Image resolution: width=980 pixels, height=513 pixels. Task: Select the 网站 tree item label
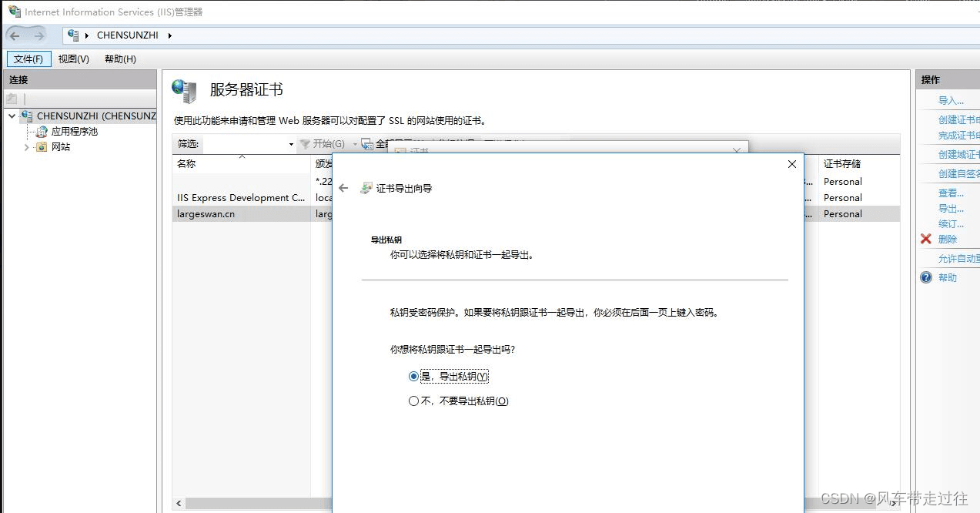coord(61,147)
